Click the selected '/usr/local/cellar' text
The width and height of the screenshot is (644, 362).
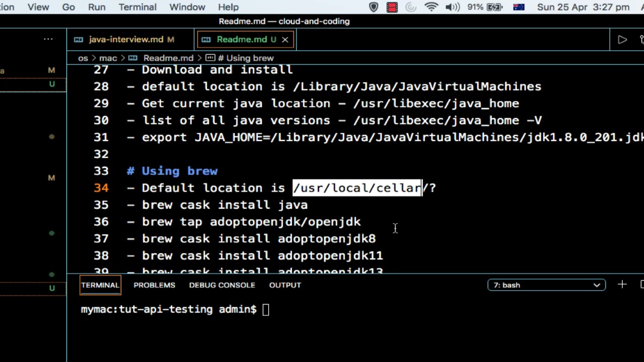357,188
